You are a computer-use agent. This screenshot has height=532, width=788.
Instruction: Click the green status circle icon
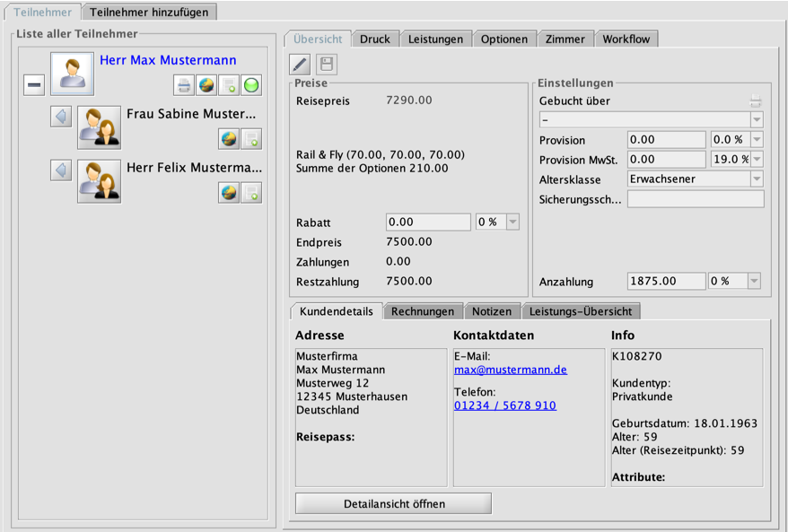pos(251,86)
